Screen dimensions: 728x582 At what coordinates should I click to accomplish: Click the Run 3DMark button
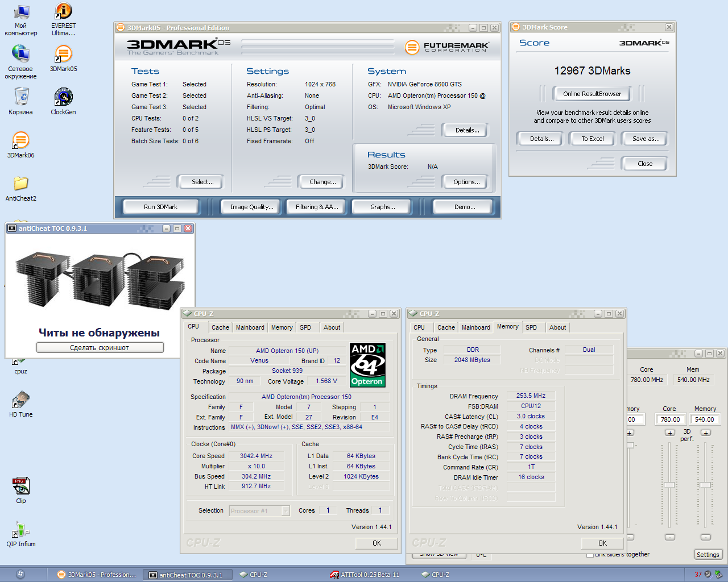tap(160, 207)
